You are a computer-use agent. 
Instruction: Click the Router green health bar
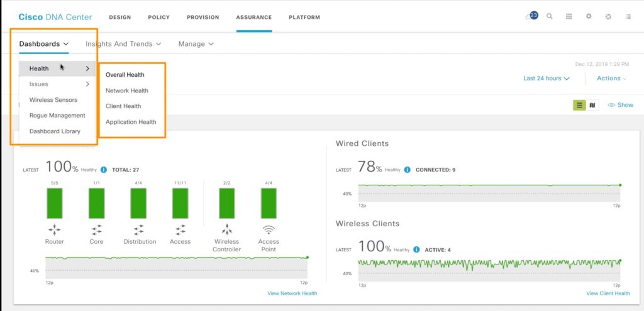55,204
